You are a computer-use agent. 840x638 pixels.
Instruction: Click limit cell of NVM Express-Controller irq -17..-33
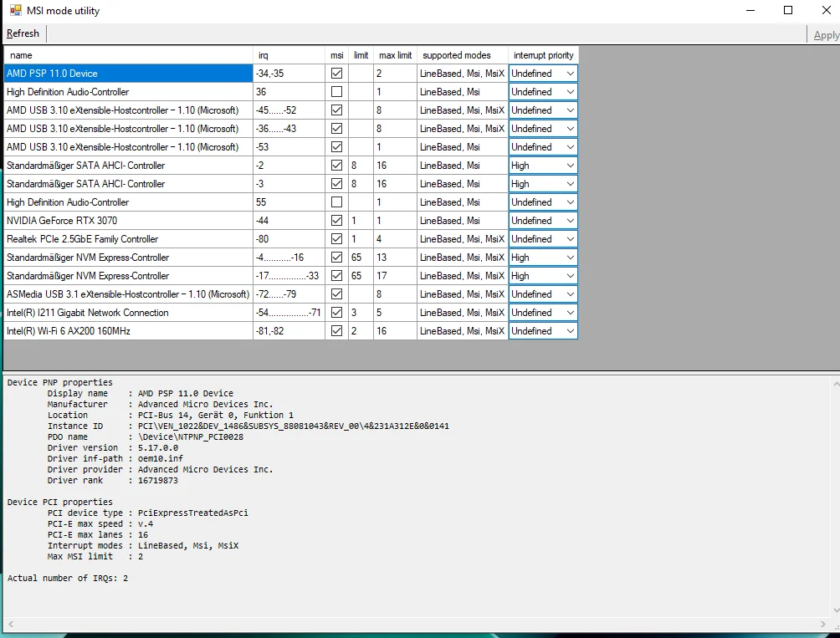click(x=361, y=276)
